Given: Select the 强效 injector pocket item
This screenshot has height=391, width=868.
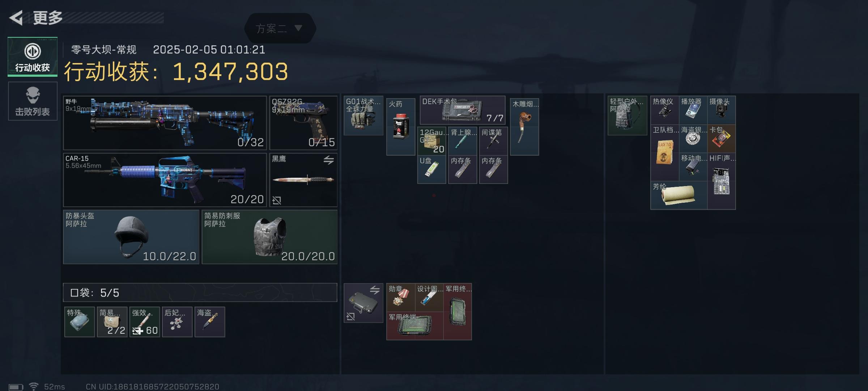Looking at the screenshot, I should click(x=145, y=322).
